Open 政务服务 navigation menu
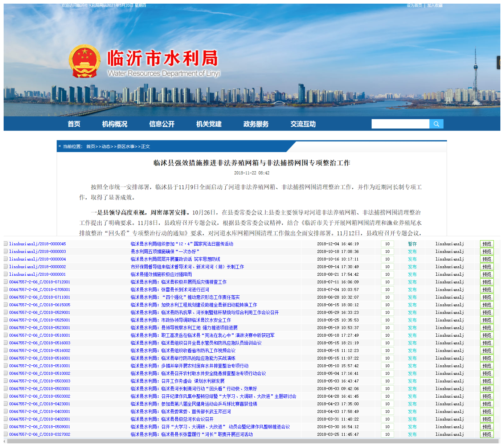 256,124
